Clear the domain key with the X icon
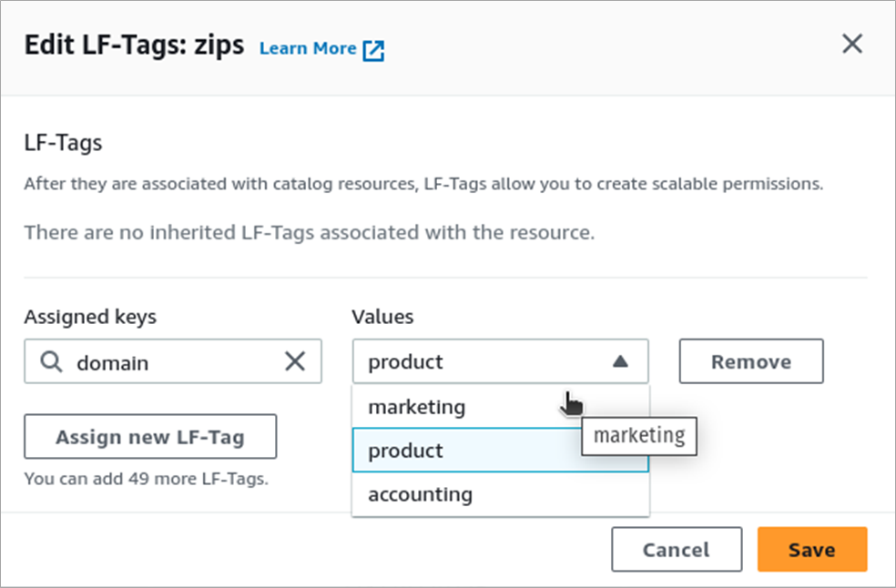 click(295, 362)
